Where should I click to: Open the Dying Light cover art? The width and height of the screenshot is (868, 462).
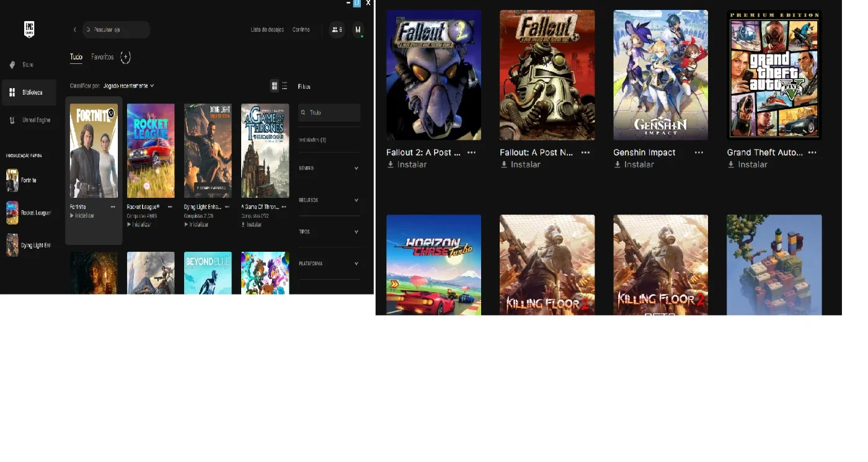click(x=208, y=151)
